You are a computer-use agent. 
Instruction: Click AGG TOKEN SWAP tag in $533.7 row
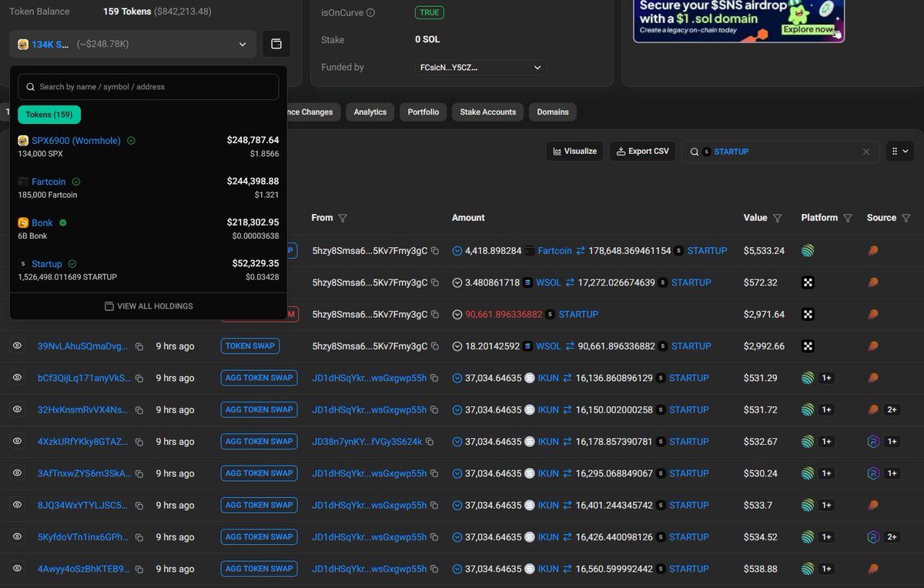click(x=259, y=505)
